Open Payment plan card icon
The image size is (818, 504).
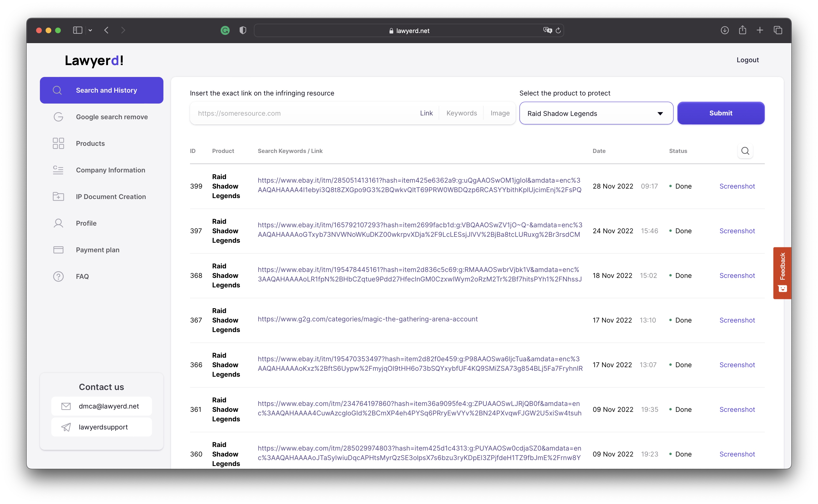[x=58, y=250]
